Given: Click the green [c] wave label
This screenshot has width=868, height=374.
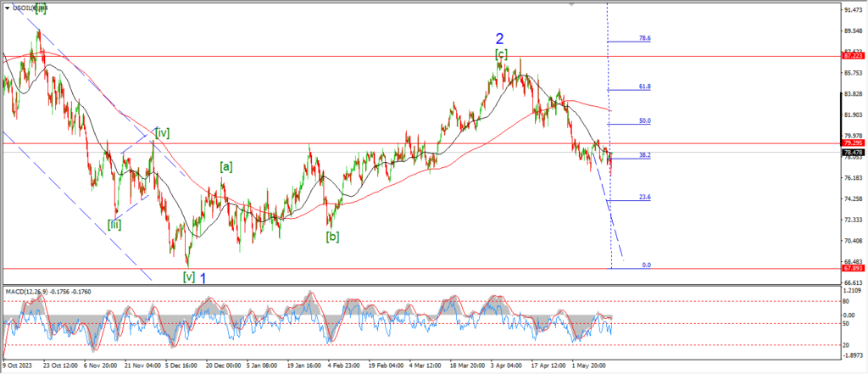Looking at the screenshot, I should point(502,54).
